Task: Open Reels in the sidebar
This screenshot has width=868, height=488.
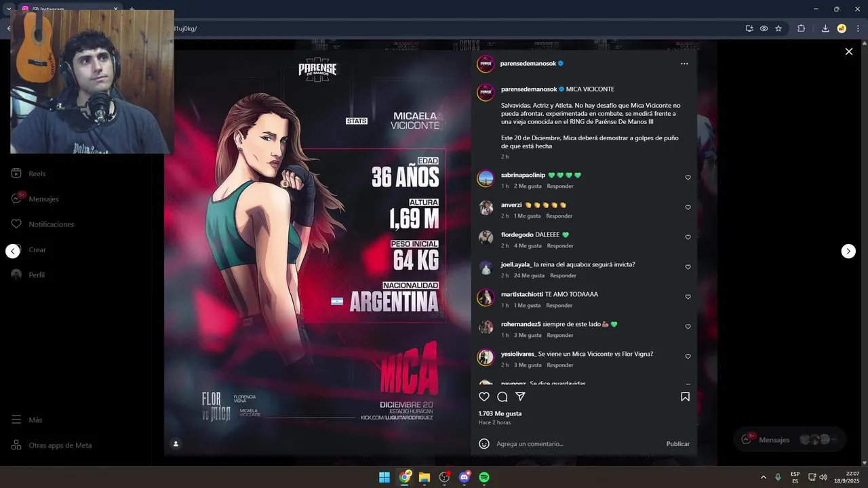Action: pos(29,174)
